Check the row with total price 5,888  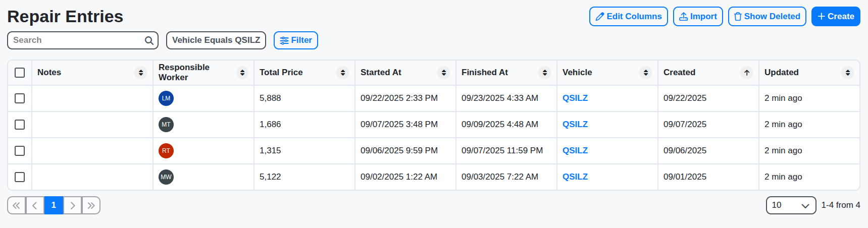click(20, 98)
